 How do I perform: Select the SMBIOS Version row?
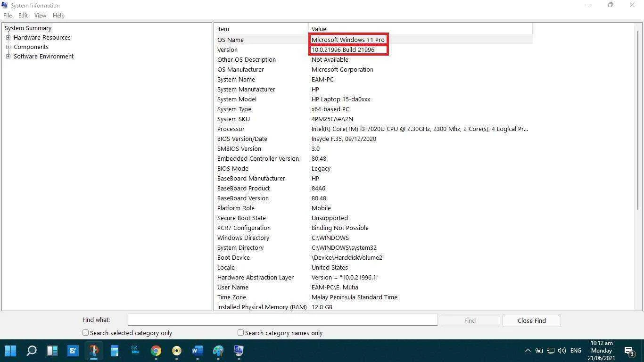[x=373, y=148]
